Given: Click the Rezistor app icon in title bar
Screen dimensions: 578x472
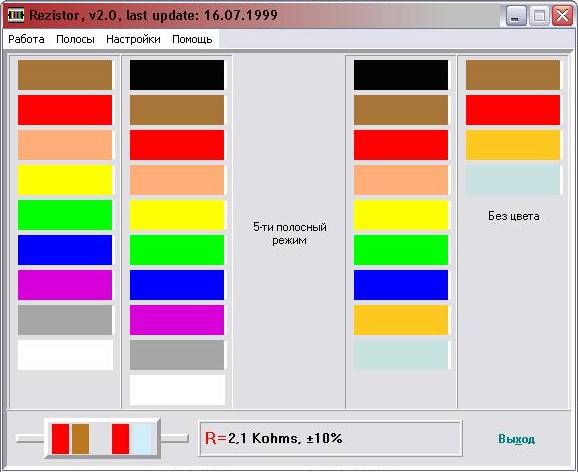Looking at the screenshot, I should point(15,15).
